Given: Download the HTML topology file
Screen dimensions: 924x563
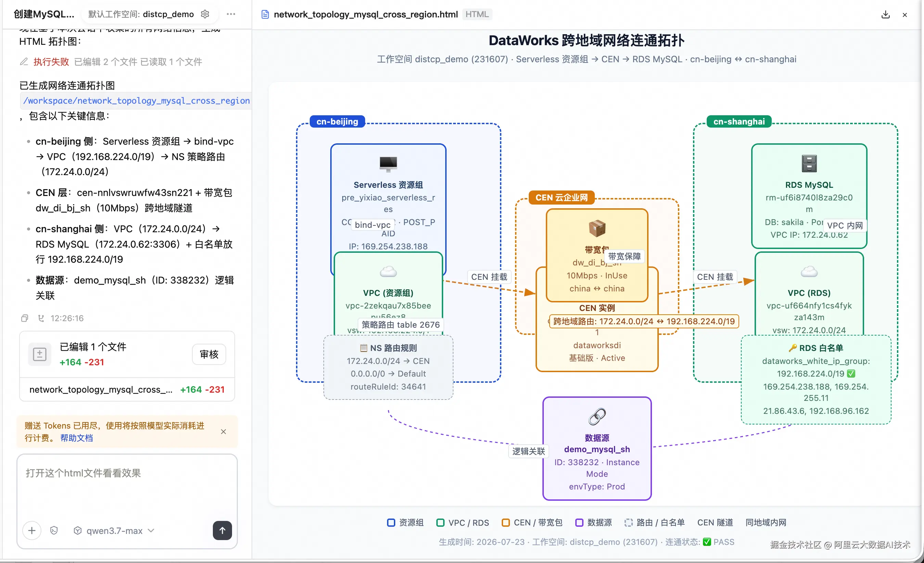Looking at the screenshot, I should tap(885, 15).
